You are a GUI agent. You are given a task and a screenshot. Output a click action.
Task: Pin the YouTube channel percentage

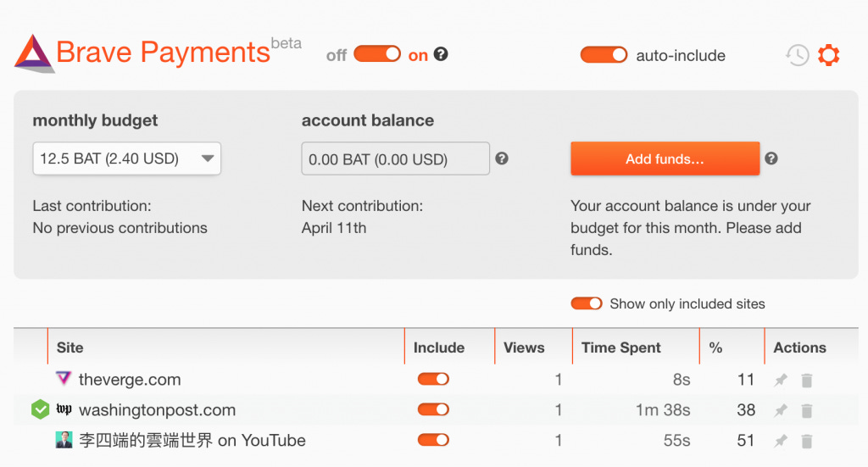pyautogui.click(x=781, y=441)
